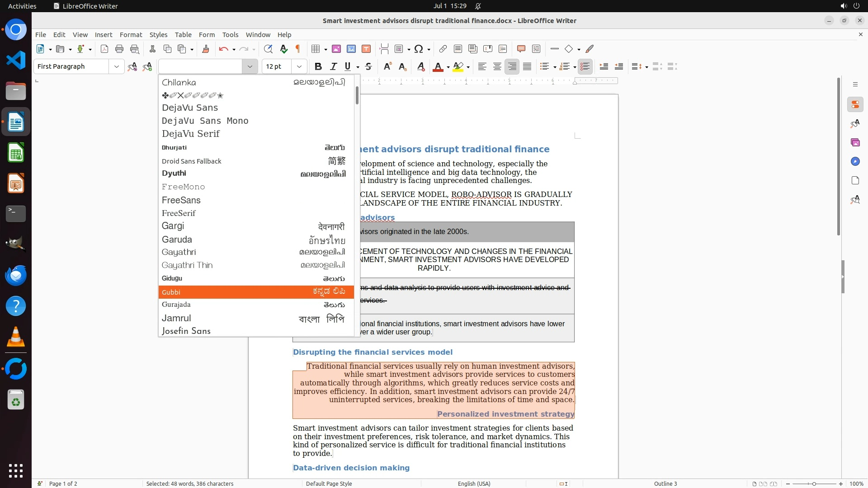
Task: Click the font name input field
Action: [201, 66]
